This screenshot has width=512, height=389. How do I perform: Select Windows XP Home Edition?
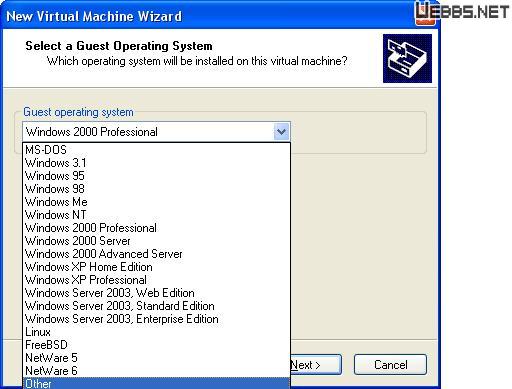(x=157, y=267)
